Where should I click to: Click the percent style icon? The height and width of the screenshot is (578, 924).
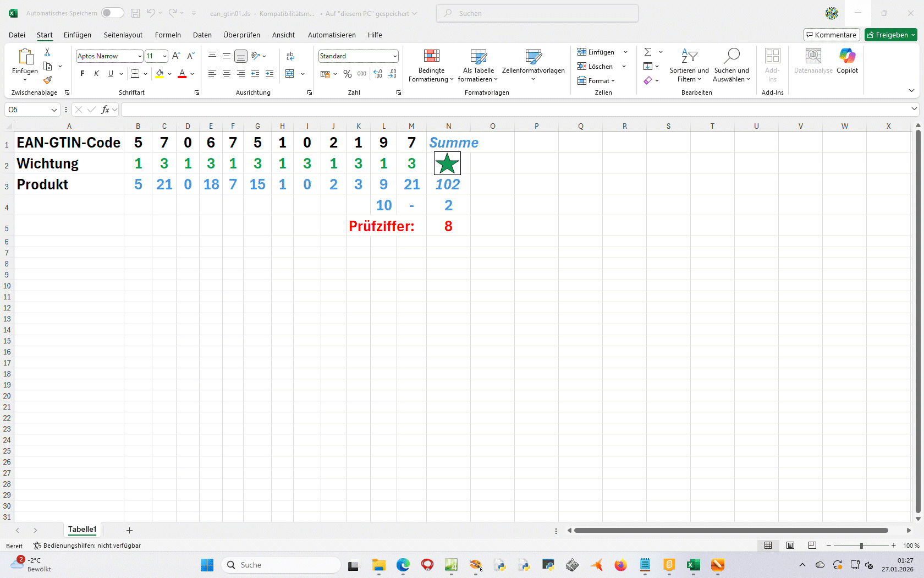tap(347, 74)
